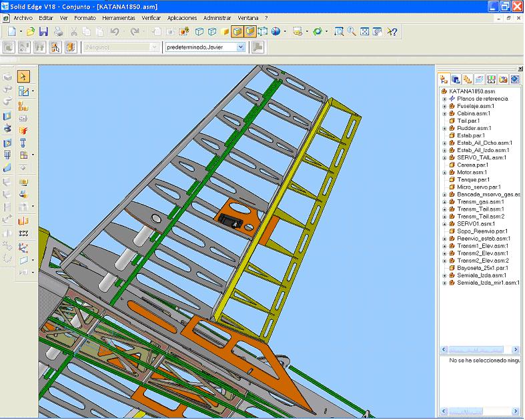Select the arrow Select tool
This screenshot has width=525, height=420.
pyautogui.click(x=23, y=76)
